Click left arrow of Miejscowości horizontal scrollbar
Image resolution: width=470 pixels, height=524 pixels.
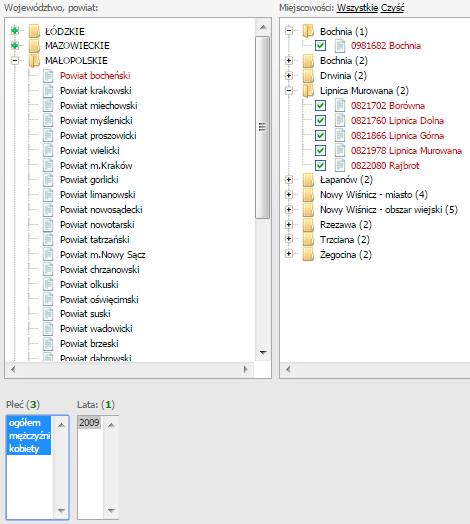pos(288,369)
